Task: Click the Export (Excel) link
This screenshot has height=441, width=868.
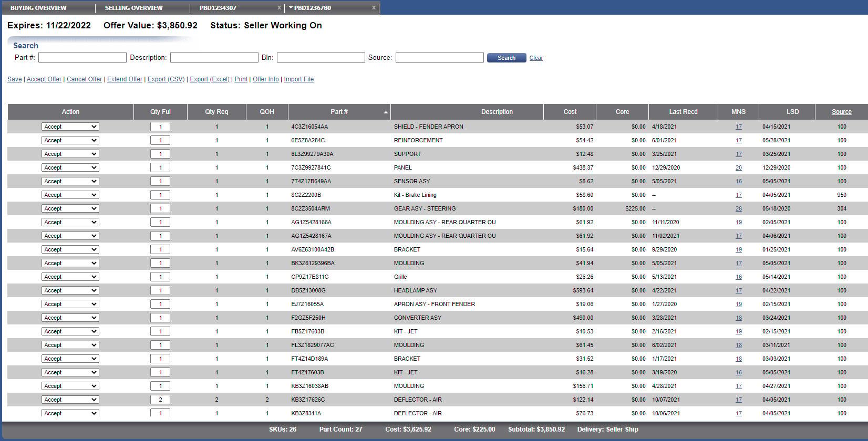Action: [x=210, y=79]
